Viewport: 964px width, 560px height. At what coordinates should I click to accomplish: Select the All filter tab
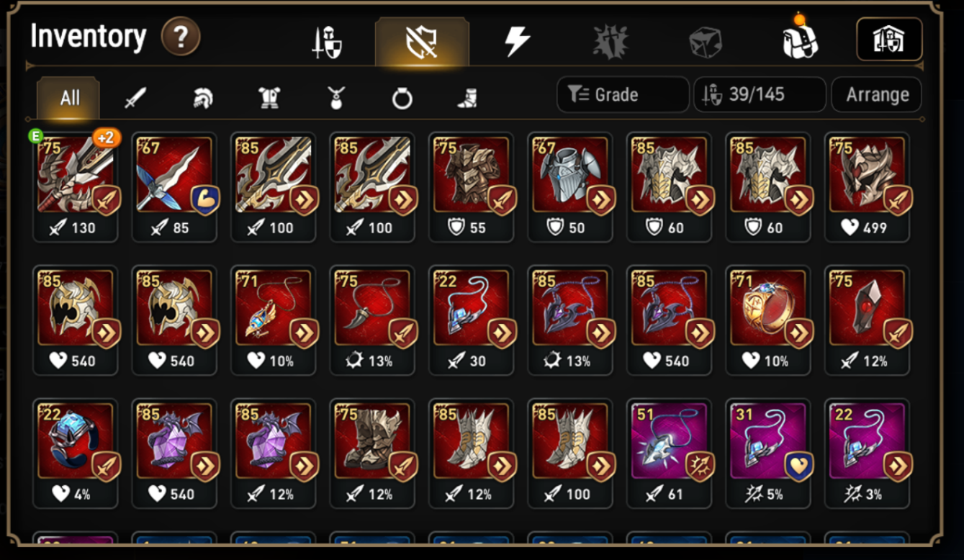(x=69, y=98)
